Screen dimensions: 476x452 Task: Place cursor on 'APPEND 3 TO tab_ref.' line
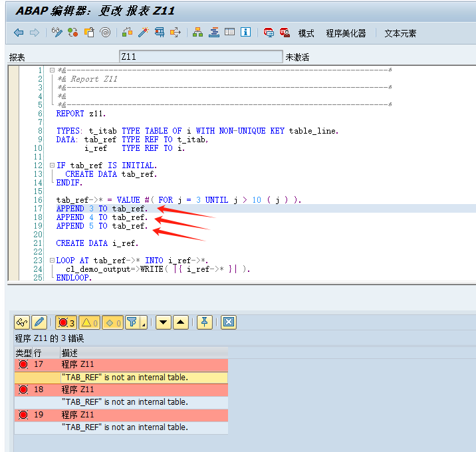pyautogui.click(x=102, y=209)
